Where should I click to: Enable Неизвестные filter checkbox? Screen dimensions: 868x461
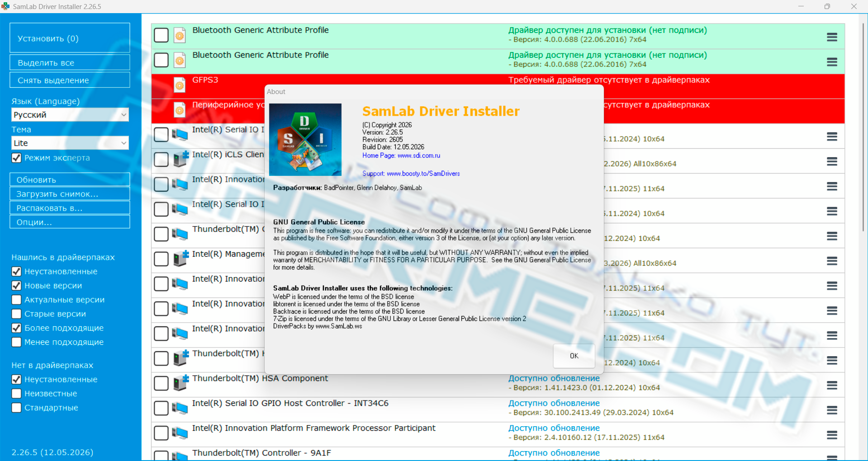(x=16, y=394)
